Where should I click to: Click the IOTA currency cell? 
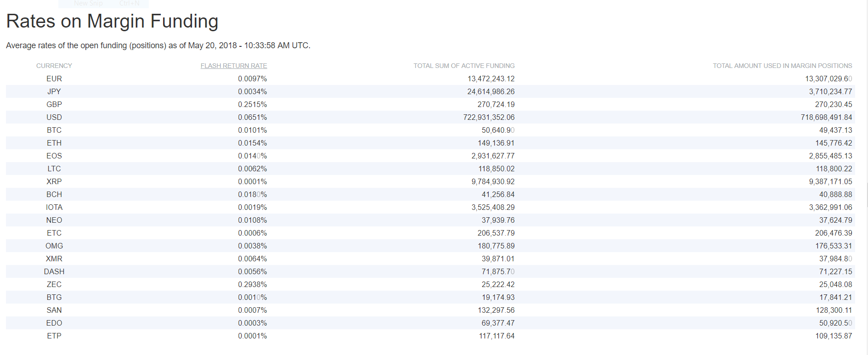[x=54, y=207]
